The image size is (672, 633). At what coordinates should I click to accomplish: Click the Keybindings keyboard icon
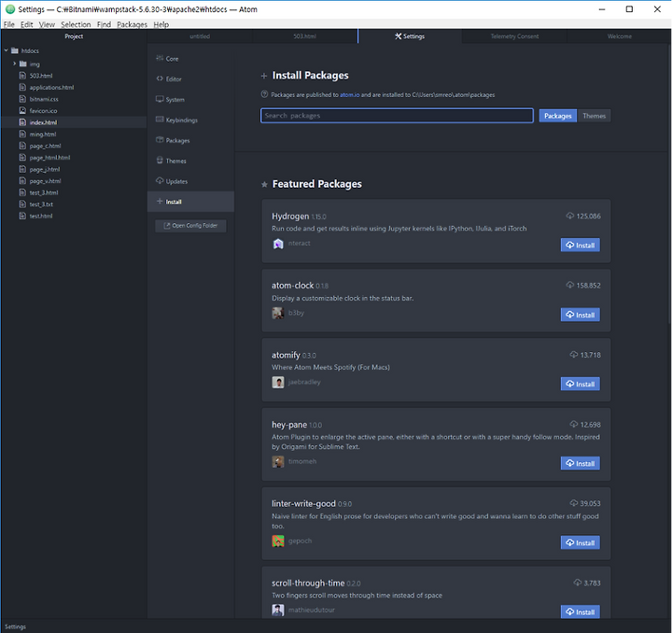[160, 120]
